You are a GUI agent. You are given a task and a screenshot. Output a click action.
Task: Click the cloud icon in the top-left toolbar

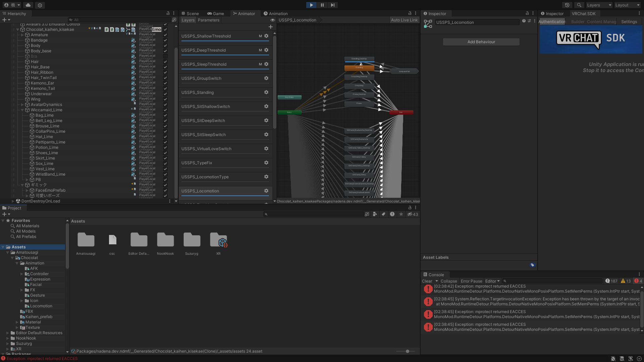click(x=28, y=5)
